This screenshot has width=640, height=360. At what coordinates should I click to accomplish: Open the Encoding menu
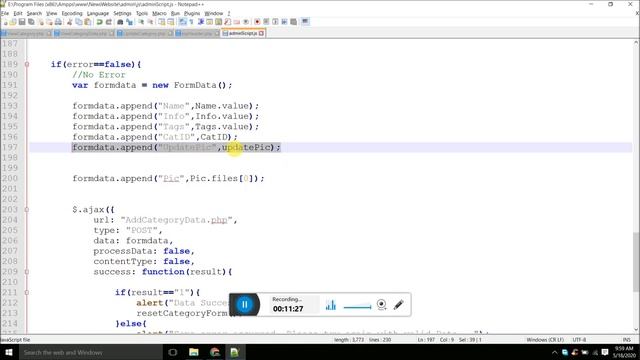tap(72, 13)
